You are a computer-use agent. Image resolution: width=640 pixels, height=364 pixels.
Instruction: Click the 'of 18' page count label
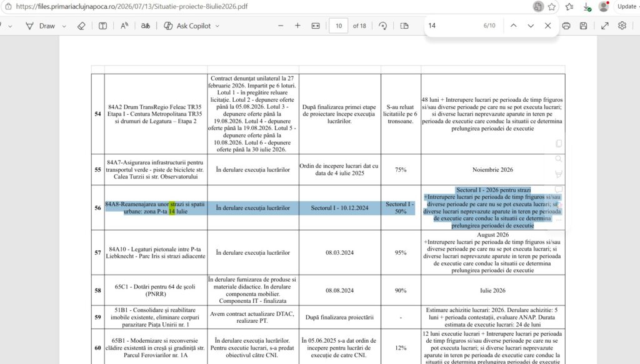pos(359,26)
